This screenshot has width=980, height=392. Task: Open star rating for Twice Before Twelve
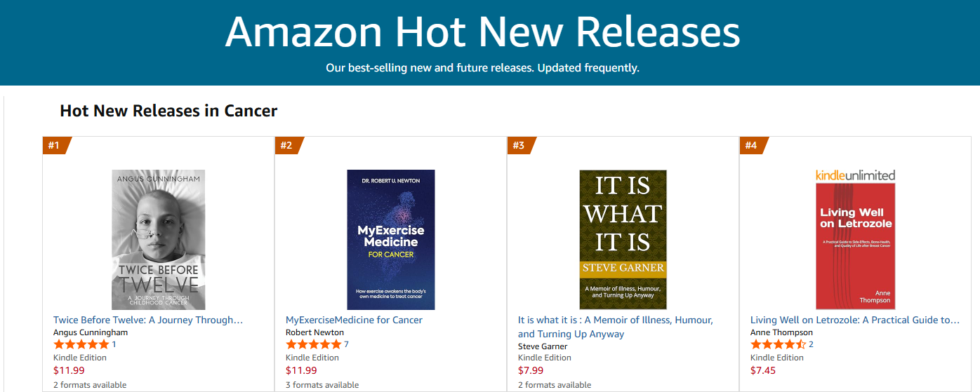coord(81,344)
